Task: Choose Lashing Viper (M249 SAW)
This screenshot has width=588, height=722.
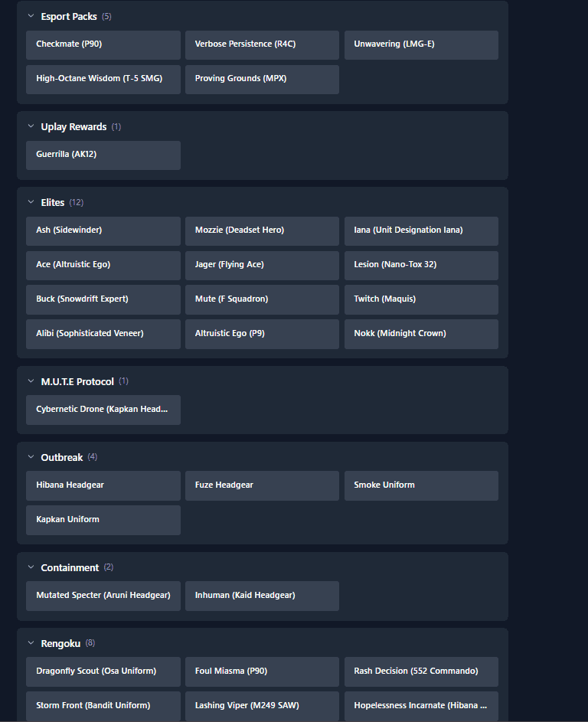Action: click(262, 705)
